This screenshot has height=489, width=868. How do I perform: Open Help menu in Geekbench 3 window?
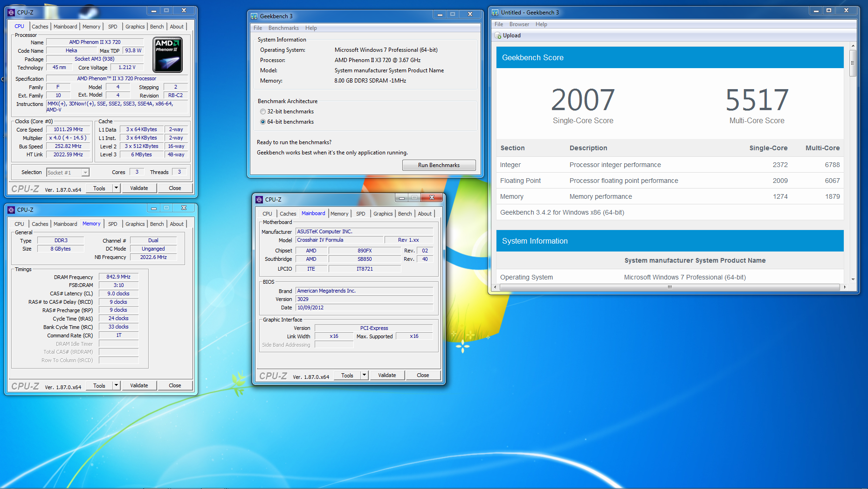[311, 28]
